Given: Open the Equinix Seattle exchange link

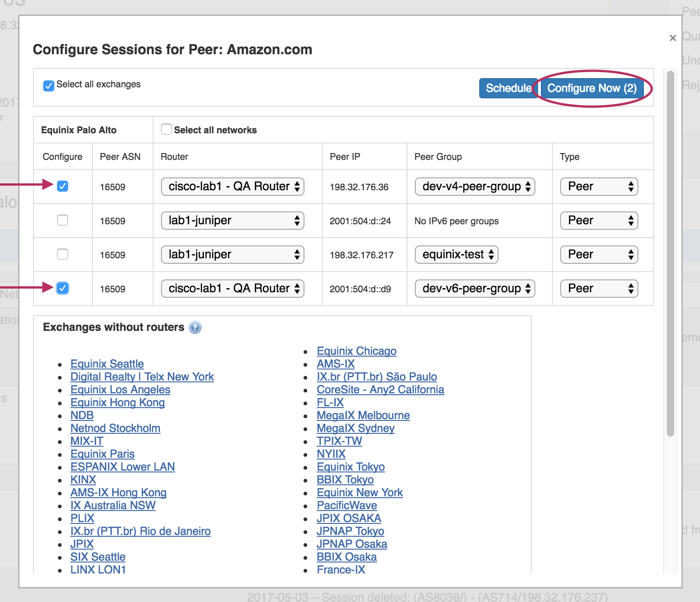Looking at the screenshot, I should click(x=107, y=364).
